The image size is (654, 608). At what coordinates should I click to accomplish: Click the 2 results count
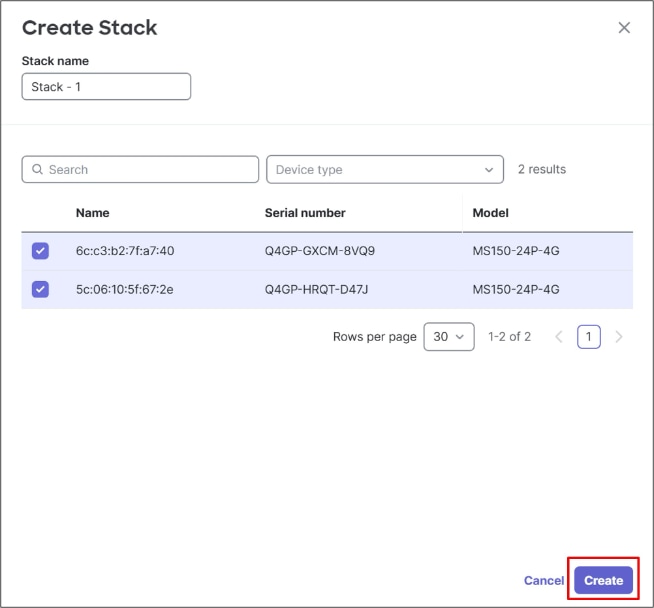(x=542, y=169)
